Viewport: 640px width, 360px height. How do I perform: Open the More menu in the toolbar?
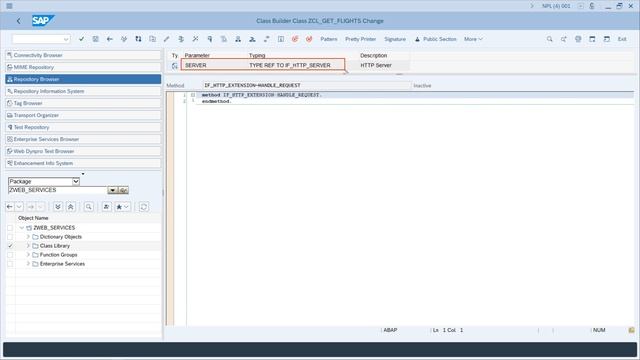tap(473, 39)
